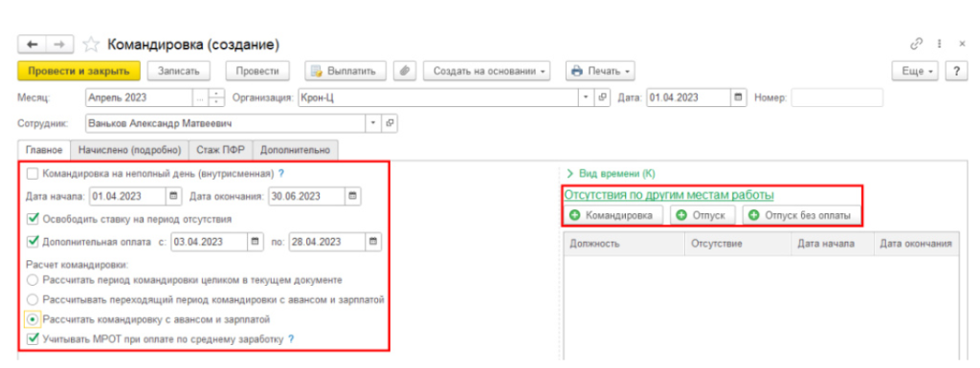Select Рассчитать командировку с авансом и зарплатой
Image resolution: width=980 pixels, height=368 pixels.
[x=33, y=319]
